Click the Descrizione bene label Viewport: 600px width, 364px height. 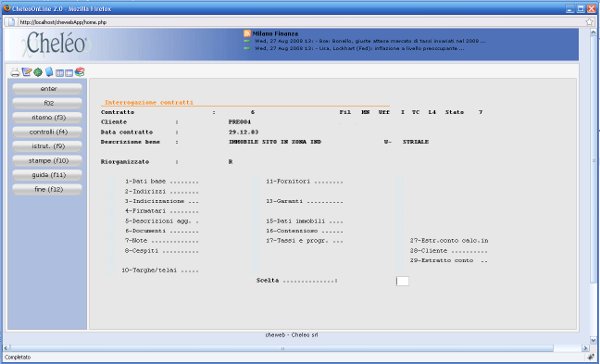[130, 142]
